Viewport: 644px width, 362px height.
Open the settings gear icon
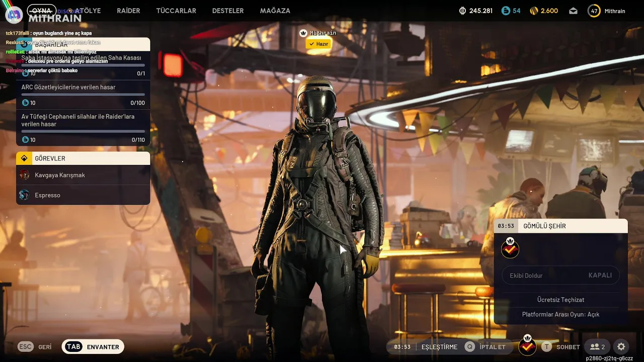(621, 347)
